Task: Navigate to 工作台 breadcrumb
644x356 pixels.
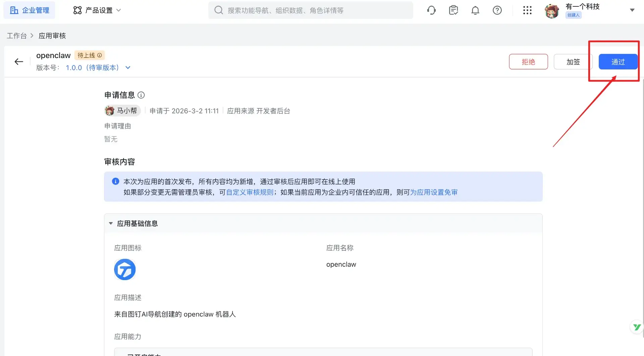Action: (x=17, y=36)
